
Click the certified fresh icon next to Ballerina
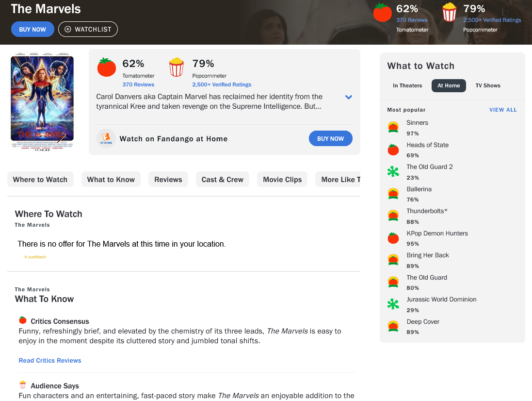pyautogui.click(x=393, y=194)
